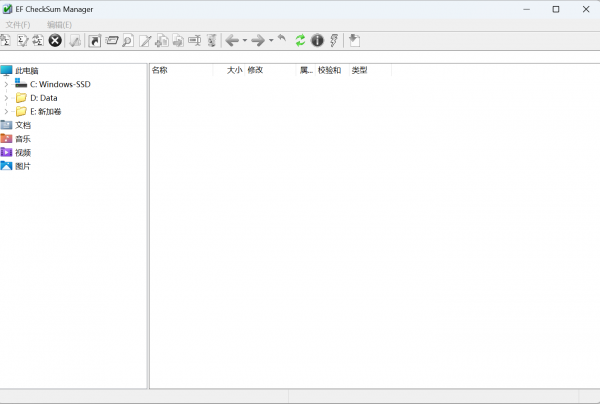Select D: Data in the tree
Screen dimensions: 600x404
tap(44, 98)
